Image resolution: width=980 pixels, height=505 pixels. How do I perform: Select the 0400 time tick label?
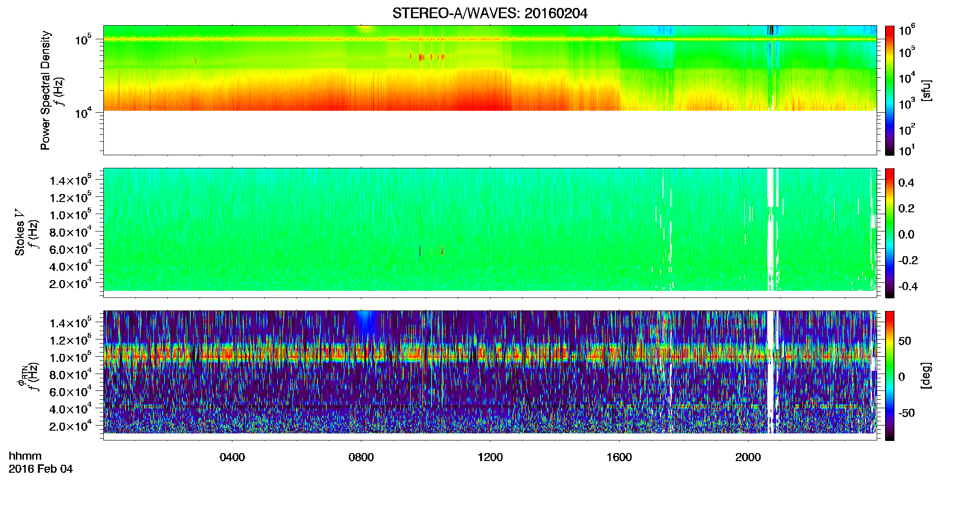pos(232,457)
